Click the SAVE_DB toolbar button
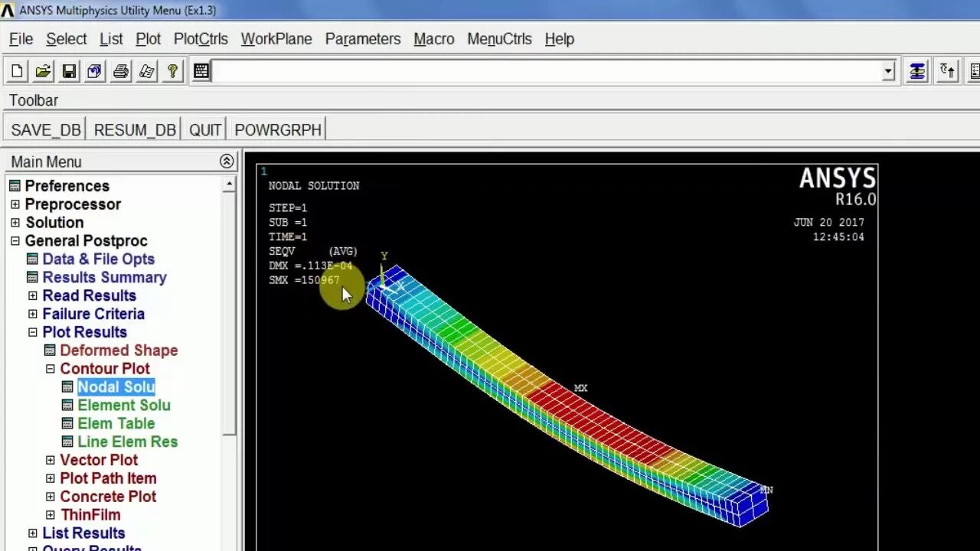The height and width of the screenshot is (551, 980). (x=46, y=130)
